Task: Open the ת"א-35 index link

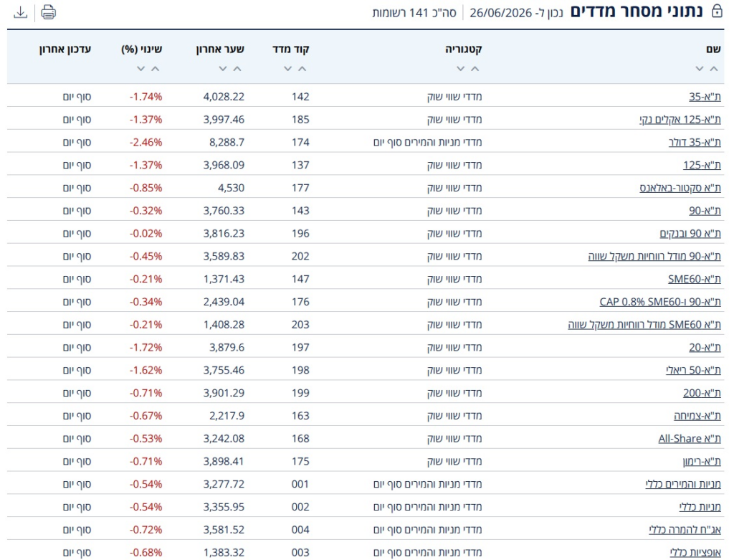Action: [x=705, y=97]
